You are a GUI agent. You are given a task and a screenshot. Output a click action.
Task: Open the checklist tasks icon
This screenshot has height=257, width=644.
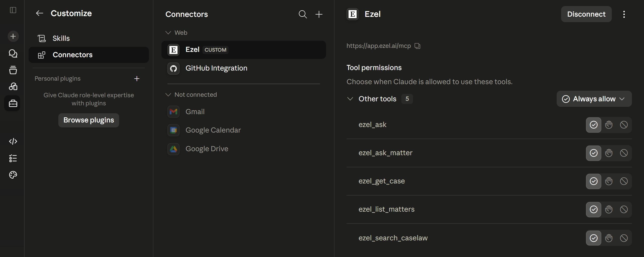pyautogui.click(x=13, y=158)
